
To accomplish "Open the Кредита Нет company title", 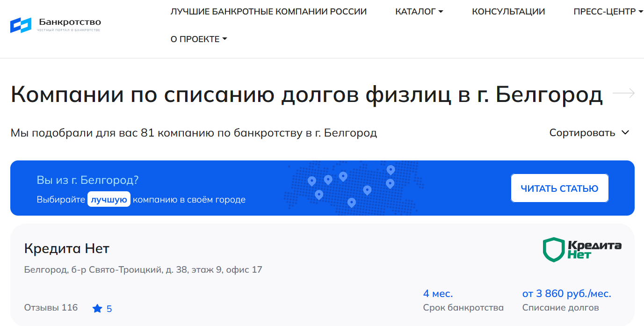I will tap(66, 248).
